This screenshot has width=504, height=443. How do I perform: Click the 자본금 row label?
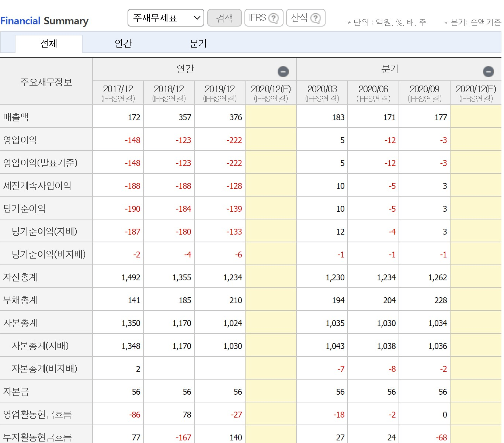tap(16, 391)
